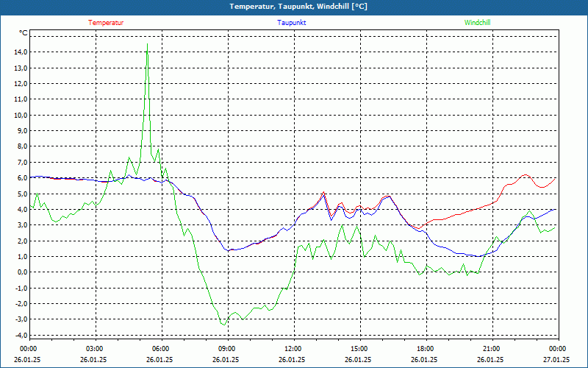Click the blue Taupunkt legend label
This screenshot has width=588, height=368.
click(x=291, y=23)
